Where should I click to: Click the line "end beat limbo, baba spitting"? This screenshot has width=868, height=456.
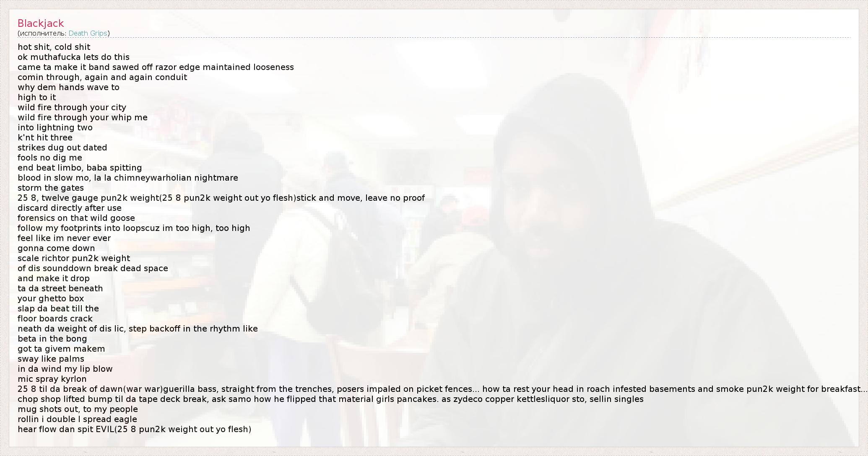[80, 168]
